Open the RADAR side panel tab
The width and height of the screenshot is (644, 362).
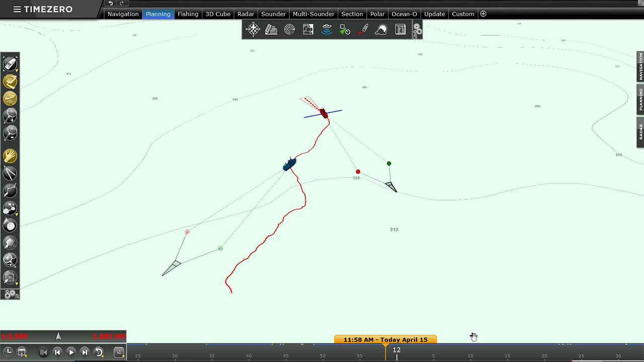tap(640, 132)
